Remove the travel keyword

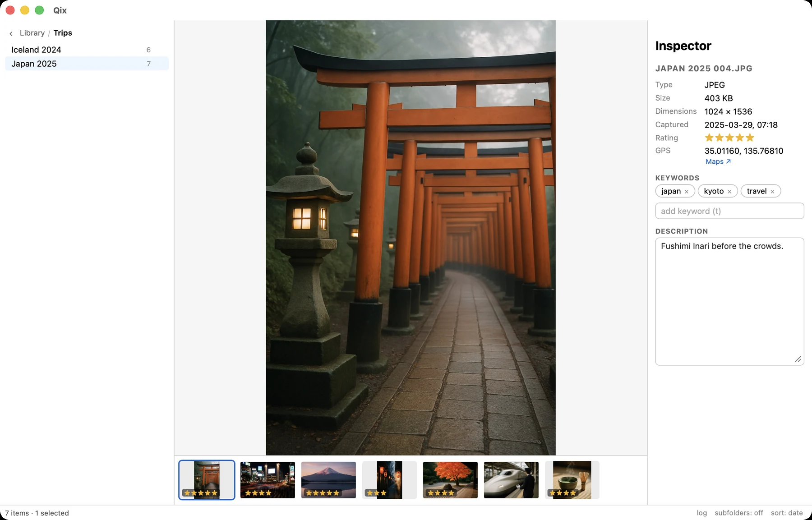pyautogui.click(x=772, y=192)
